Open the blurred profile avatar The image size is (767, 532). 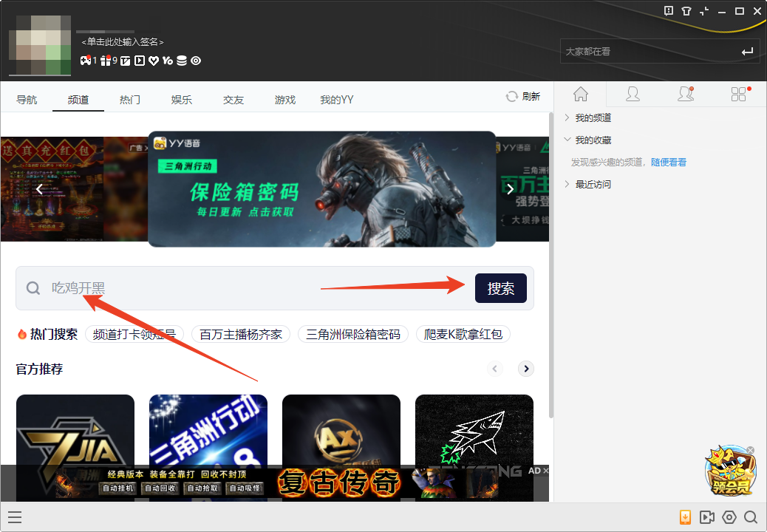pyautogui.click(x=40, y=45)
